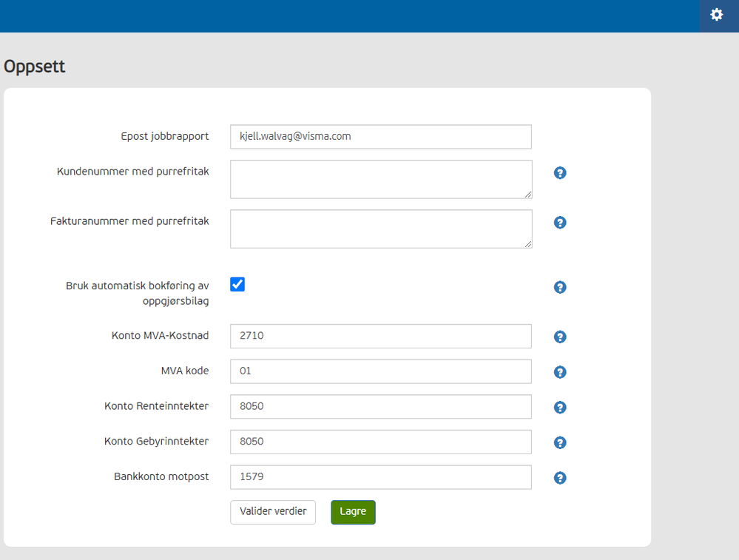Show help for Konto MVA-Kostnad
The width and height of the screenshot is (739, 560).
(560, 337)
